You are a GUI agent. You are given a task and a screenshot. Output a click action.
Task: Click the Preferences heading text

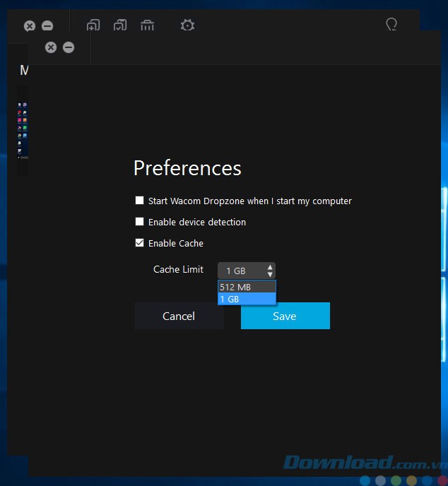(187, 168)
